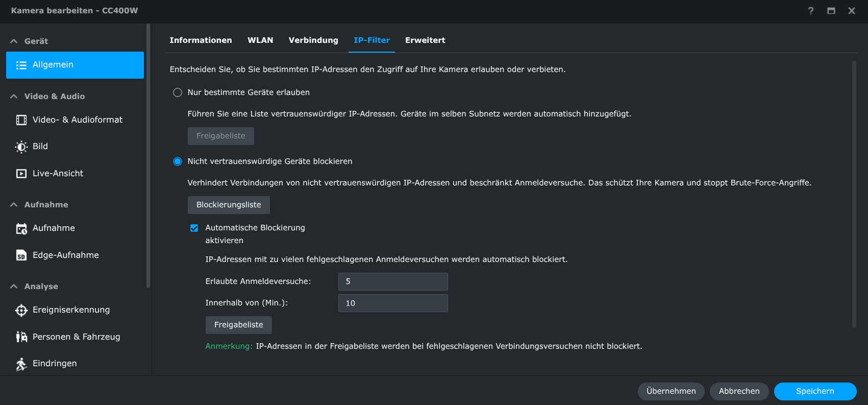Click the Erlaubte Anmeldeversuche input field
Image resolution: width=868 pixels, height=405 pixels.
click(393, 281)
